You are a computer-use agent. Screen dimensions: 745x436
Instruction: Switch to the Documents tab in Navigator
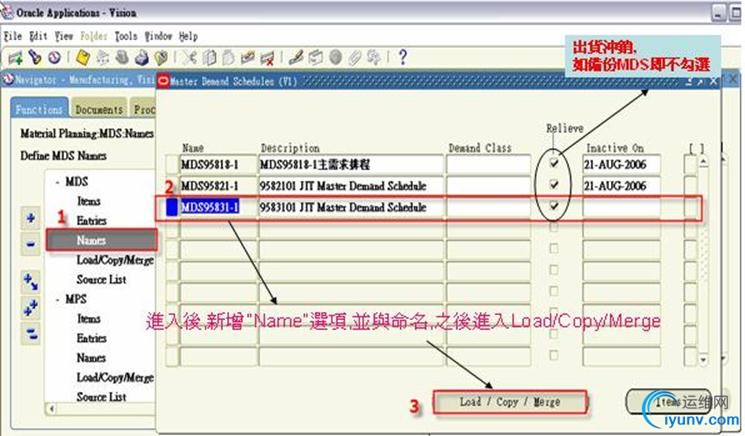coord(99,109)
